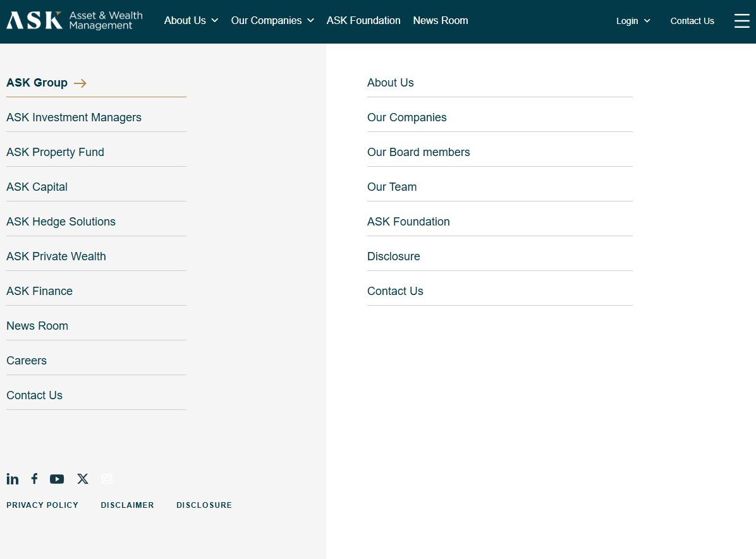Viewport: 756px width, 559px height.
Task: Click the arrow beside ASK Group
Action: [80, 83]
